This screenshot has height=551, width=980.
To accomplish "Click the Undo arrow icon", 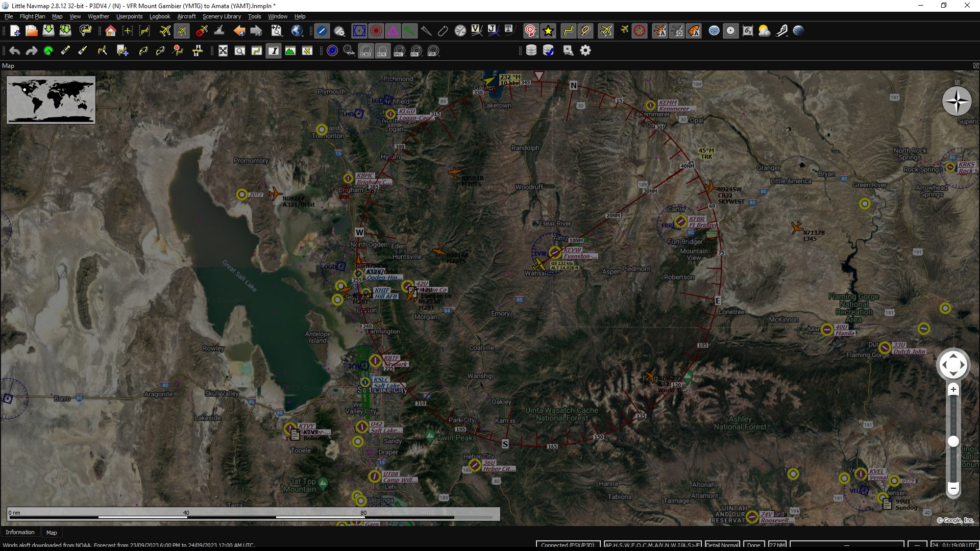I will point(15,51).
